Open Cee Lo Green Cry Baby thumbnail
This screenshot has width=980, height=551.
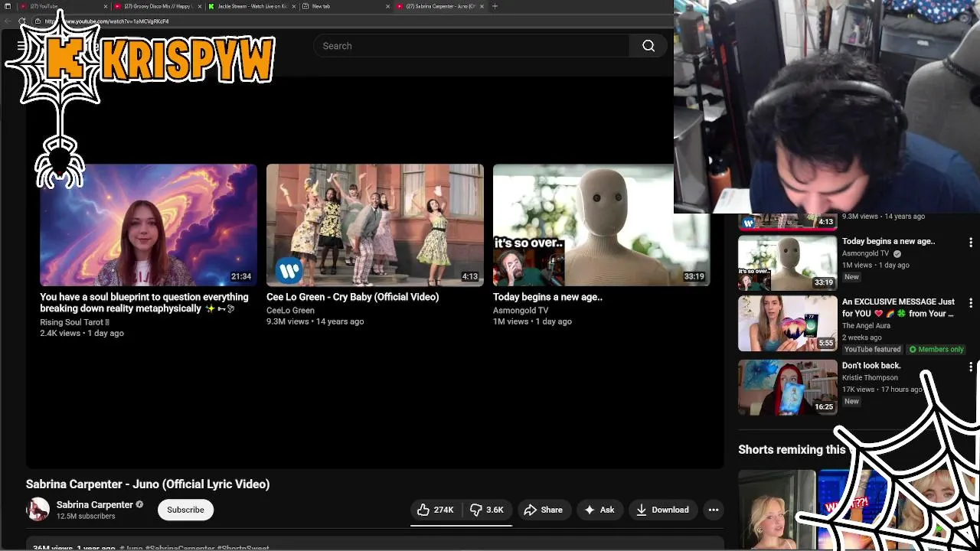pos(375,225)
